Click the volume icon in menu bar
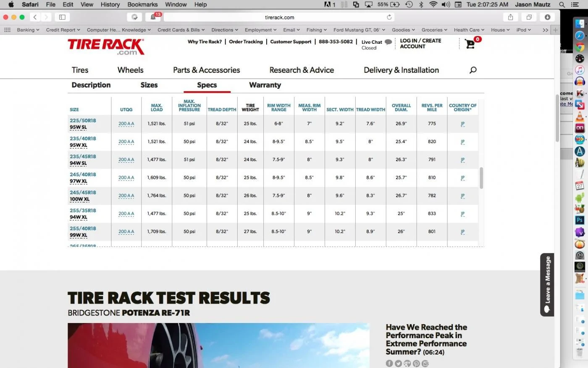588x368 pixels. (446, 5)
